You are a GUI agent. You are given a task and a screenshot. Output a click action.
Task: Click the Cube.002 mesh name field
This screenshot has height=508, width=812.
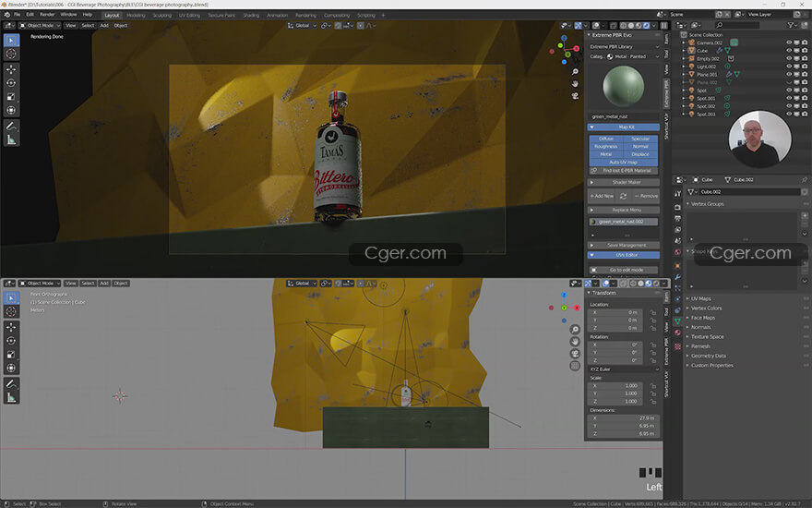[x=748, y=192]
